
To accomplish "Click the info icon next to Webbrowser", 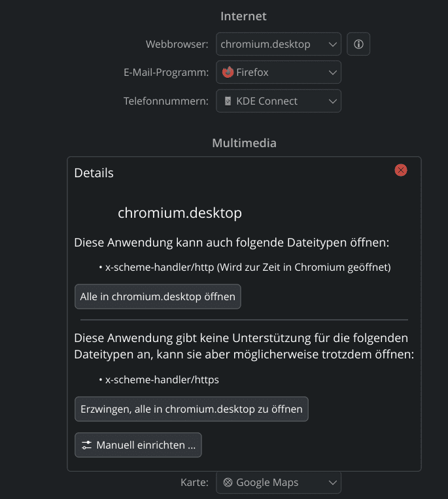I will coord(358,44).
